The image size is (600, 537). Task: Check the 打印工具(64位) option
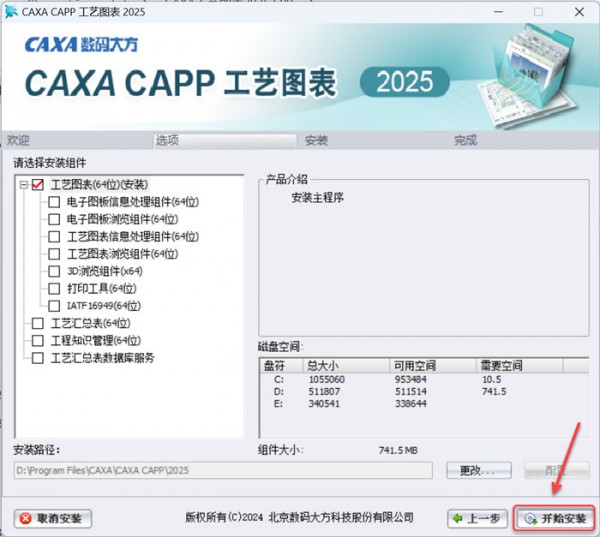(x=54, y=289)
